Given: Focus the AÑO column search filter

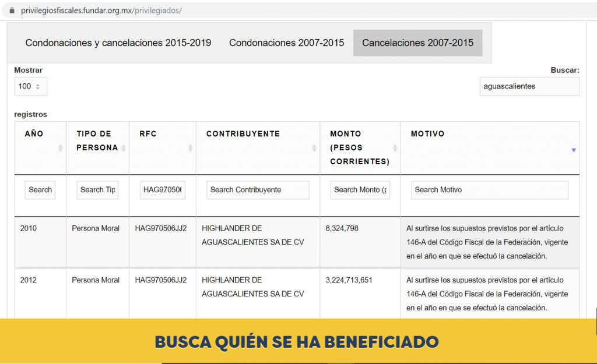Looking at the screenshot, I should point(40,190).
